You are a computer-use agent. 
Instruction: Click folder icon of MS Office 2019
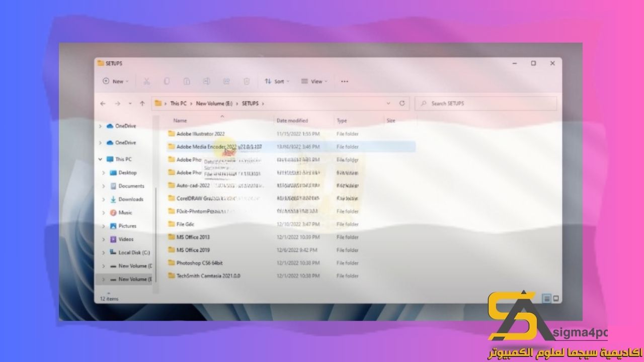tap(172, 250)
